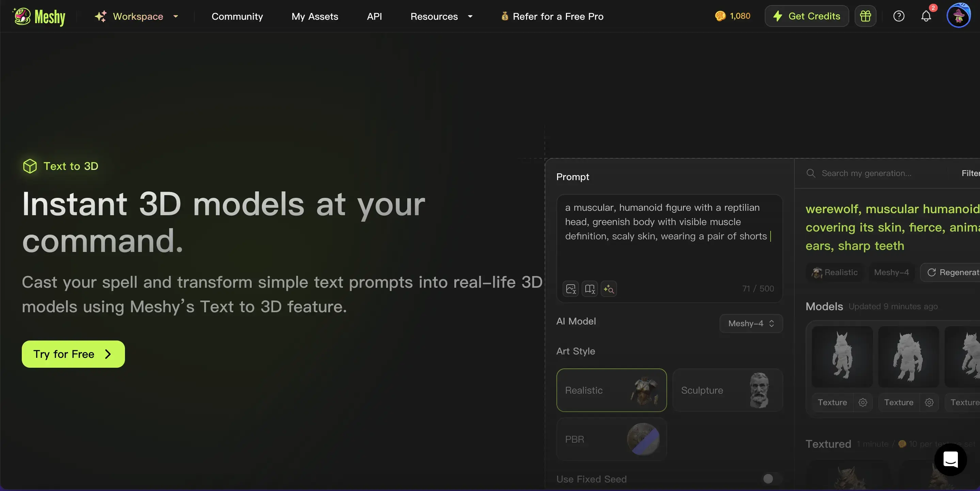The image size is (980, 491).
Task: Open the help question mark icon
Action: 899,16
